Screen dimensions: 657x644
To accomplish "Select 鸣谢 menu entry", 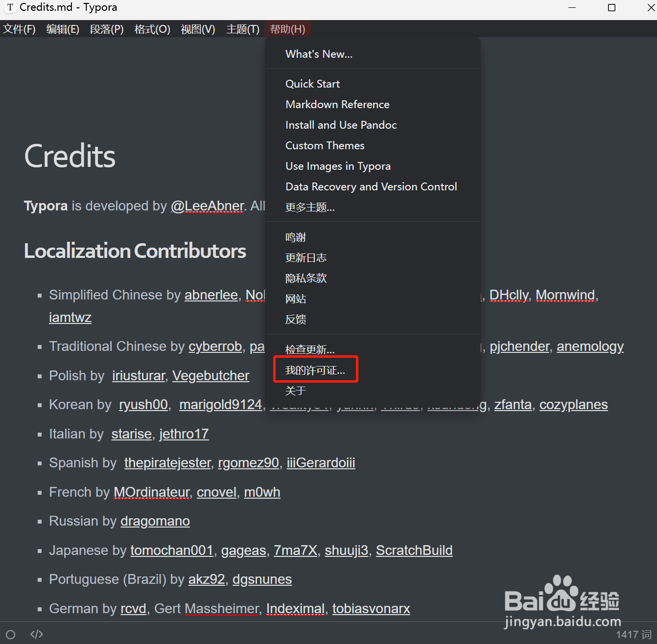I will pyautogui.click(x=373, y=237).
